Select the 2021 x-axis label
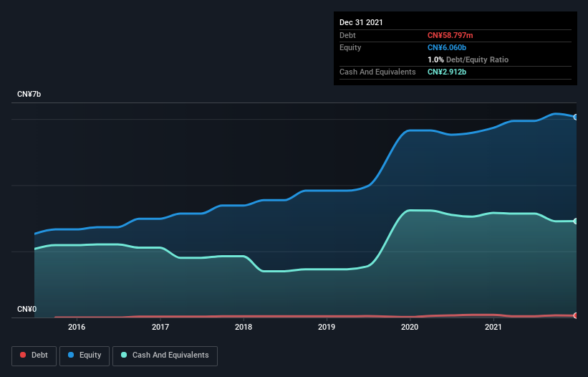Viewport: 588px width, 377px height. click(x=493, y=327)
